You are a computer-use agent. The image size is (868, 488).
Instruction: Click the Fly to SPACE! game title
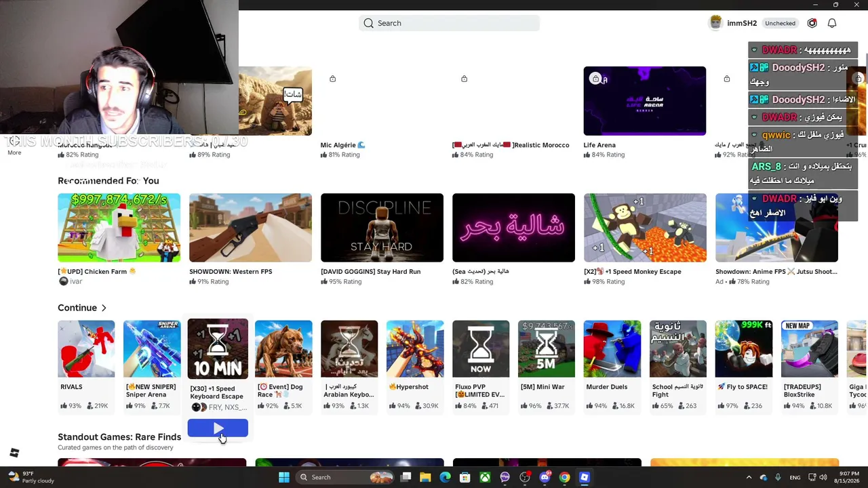click(742, 387)
